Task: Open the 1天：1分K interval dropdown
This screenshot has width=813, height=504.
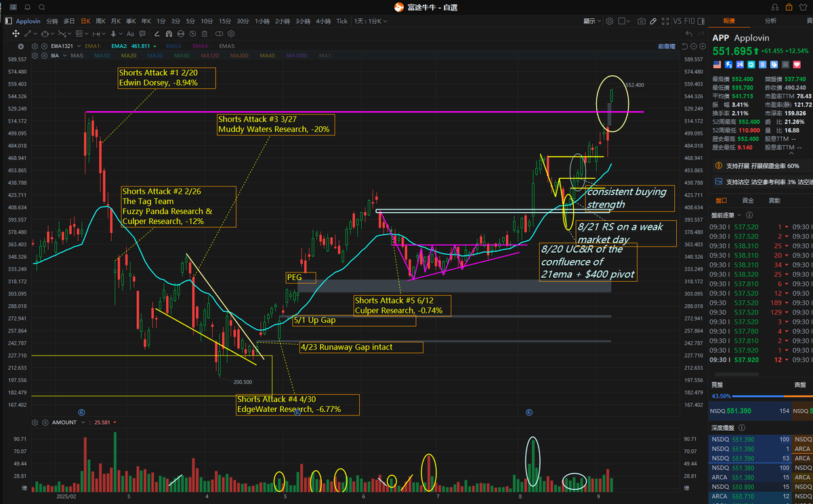Action: tap(372, 21)
